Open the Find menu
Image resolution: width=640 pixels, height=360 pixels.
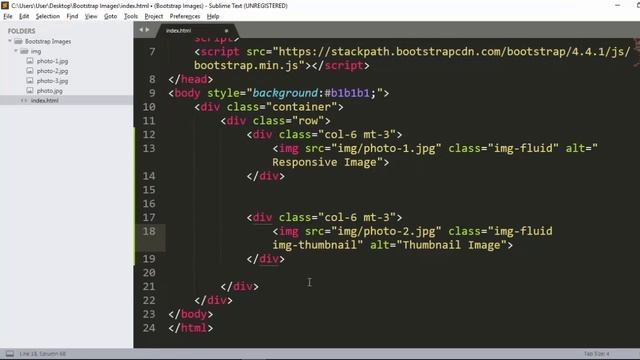click(x=72, y=16)
